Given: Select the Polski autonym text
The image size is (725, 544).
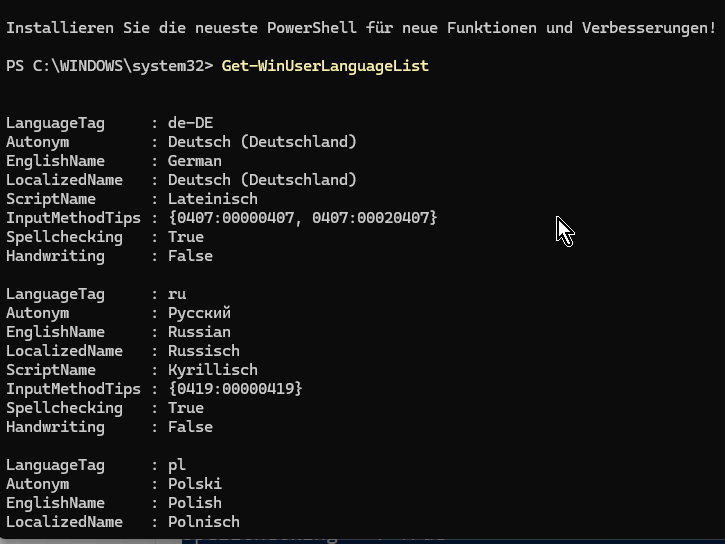Looking at the screenshot, I should coord(195,484).
